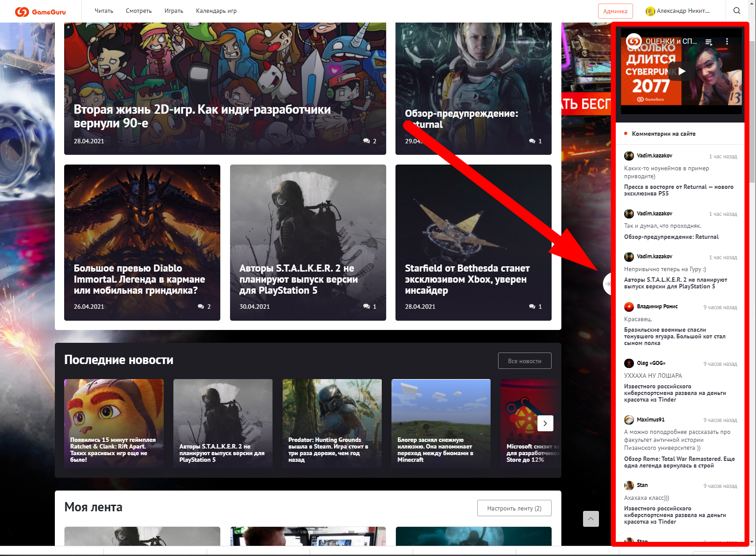Click Владимир Ронис avatar in comments
The width and height of the screenshot is (756, 556).
pos(629,307)
